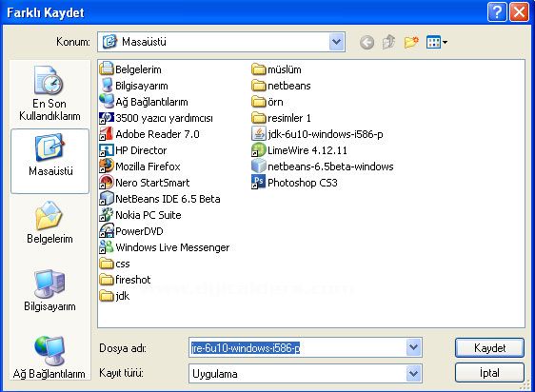Viewport: 535px width, 392px height.
Task: Select the netbeans-6.5beta-windows installer icon
Action: [259, 167]
